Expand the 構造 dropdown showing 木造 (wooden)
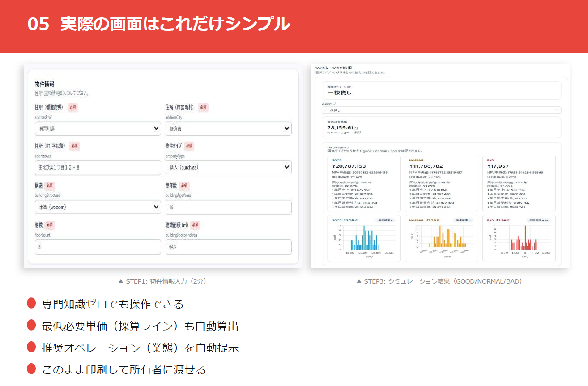Screen dimensions: 588x386 pyautogui.click(x=98, y=207)
